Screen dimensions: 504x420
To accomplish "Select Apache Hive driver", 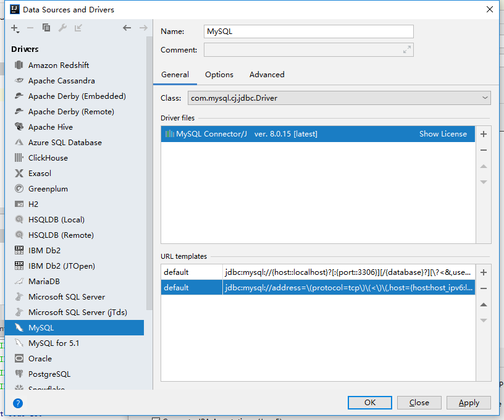I will coord(75,127).
